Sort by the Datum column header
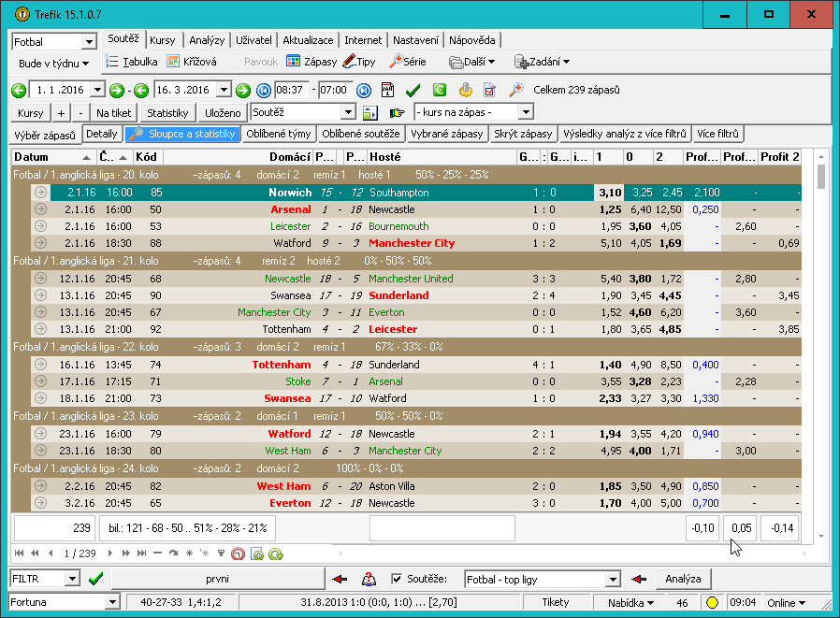840x618 pixels. 52,157
